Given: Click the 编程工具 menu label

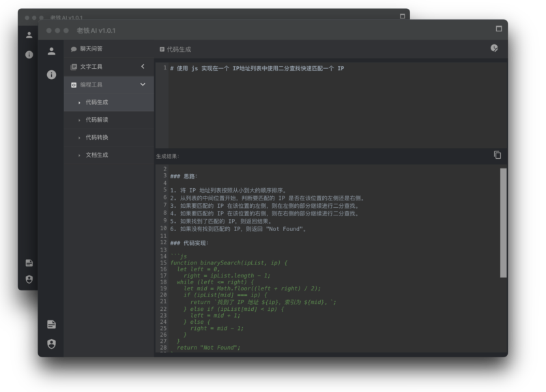Looking at the screenshot, I should [x=91, y=85].
